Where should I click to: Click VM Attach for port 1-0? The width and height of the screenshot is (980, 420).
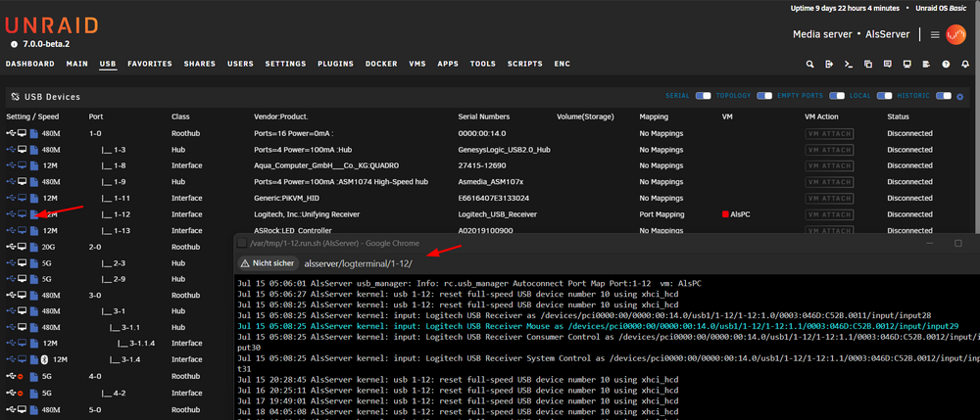point(829,133)
